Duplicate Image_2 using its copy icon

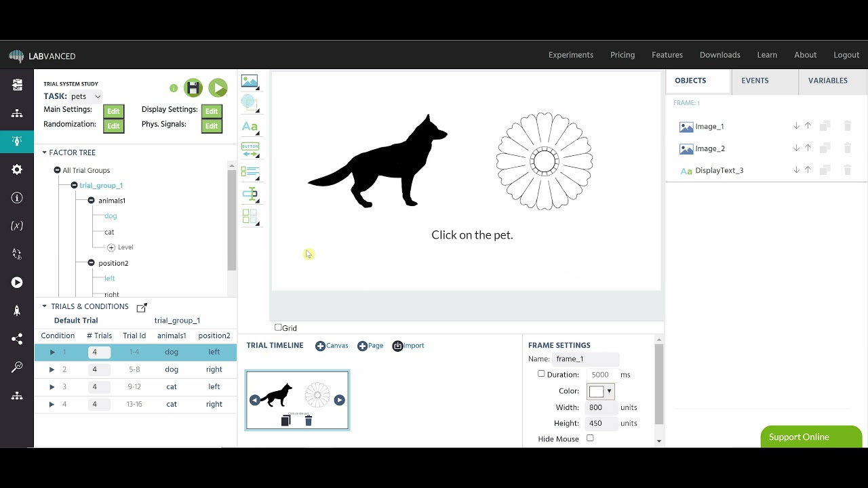tap(825, 148)
